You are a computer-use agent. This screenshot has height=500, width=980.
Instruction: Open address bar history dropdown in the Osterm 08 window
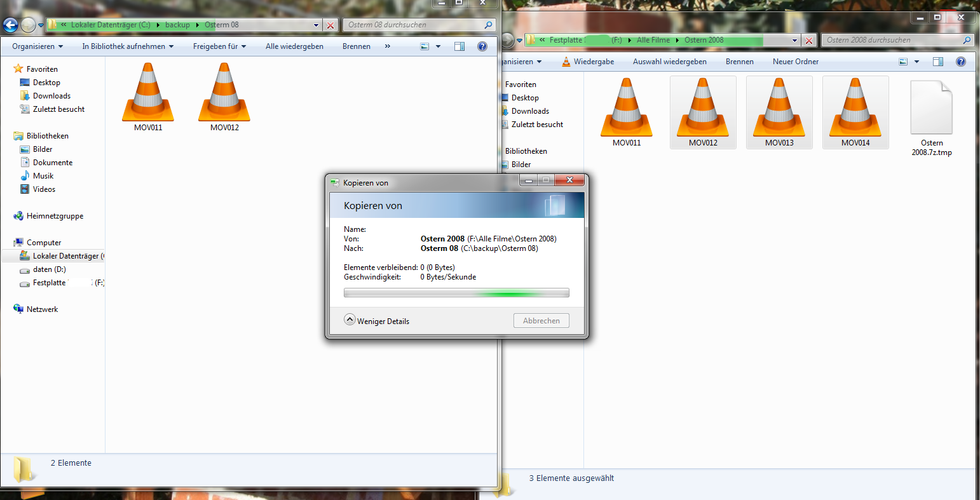[316, 25]
